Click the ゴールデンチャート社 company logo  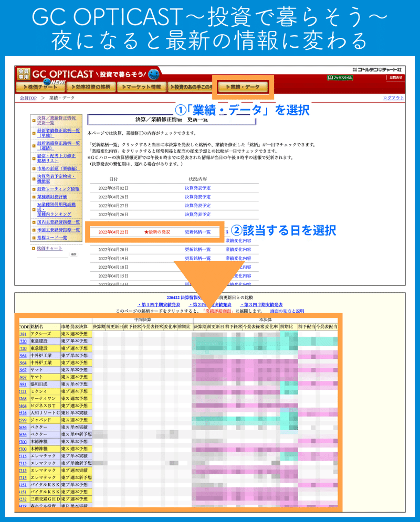point(377,70)
